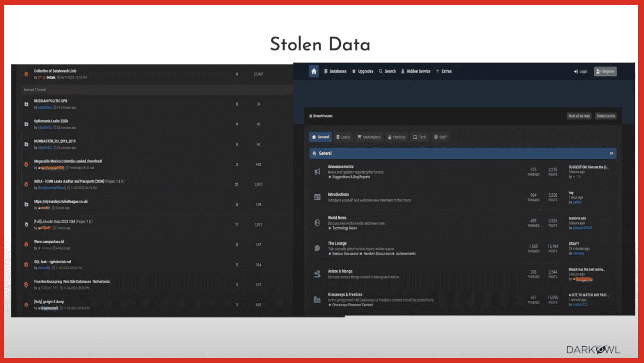Viewport: 644px width, 363px height.
Task: Open Giveaways Removed Content subforum
Action: click(x=352, y=305)
